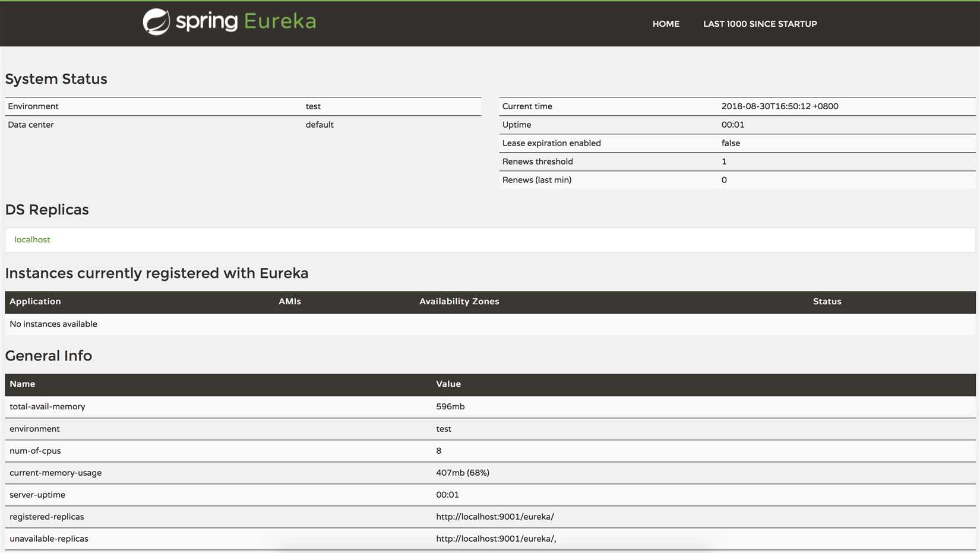Select the unavailable-replicas URL value

point(496,539)
